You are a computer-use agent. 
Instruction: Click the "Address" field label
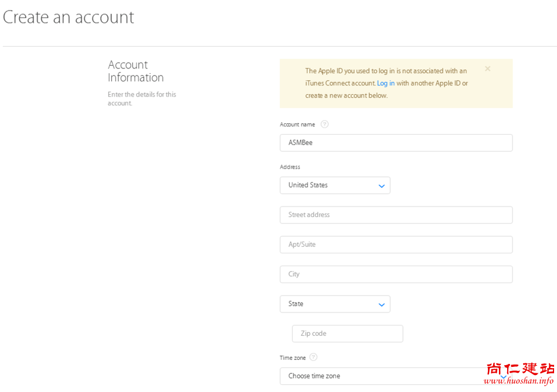point(290,167)
